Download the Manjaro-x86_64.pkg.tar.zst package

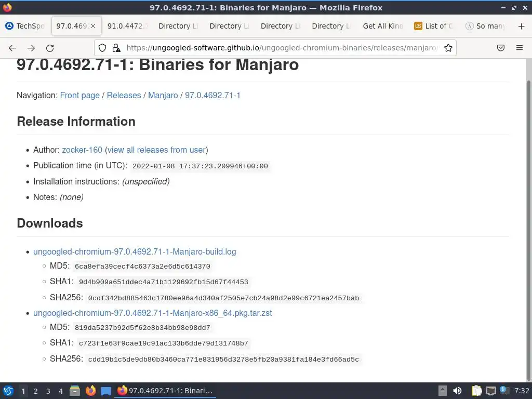click(x=153, y=313)
